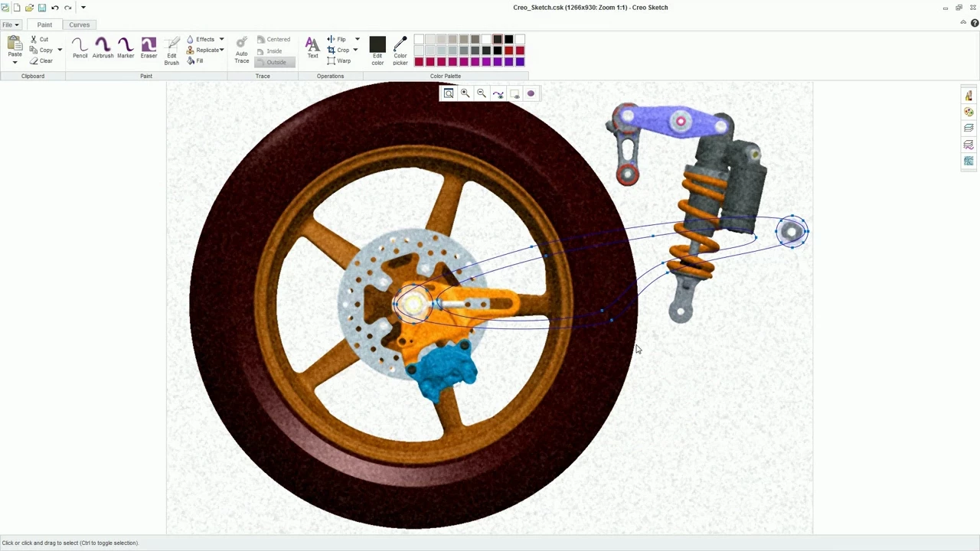Click the open file folder icon
This screenshot has width=980, height=551.
(x=29, y=8)
